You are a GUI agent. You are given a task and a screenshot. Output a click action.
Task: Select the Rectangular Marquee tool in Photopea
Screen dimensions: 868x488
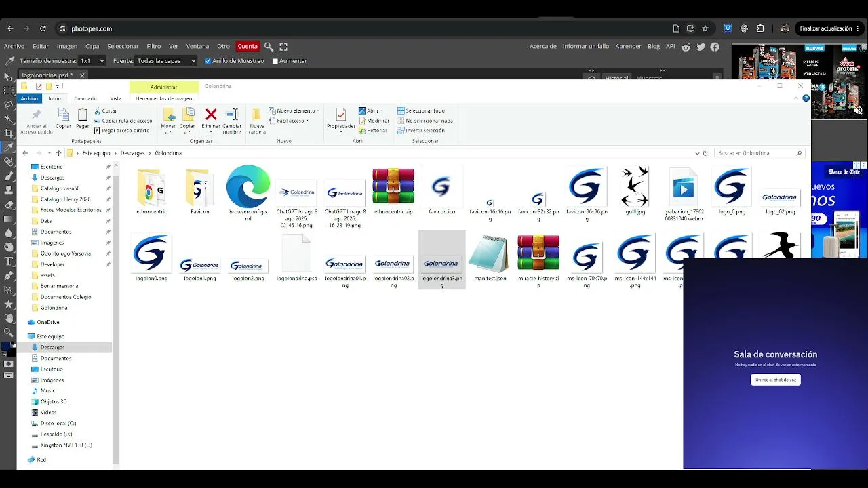[x=8, y=90]
